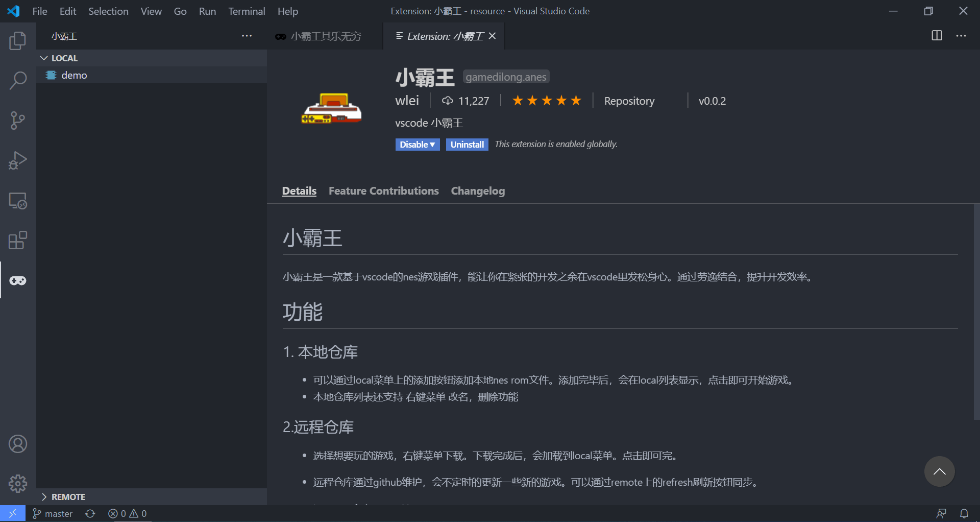Image resolution: width=980 pixels, height=522 pixels.
Task: Open the Search view icon
Action: [x=18, y=81]
